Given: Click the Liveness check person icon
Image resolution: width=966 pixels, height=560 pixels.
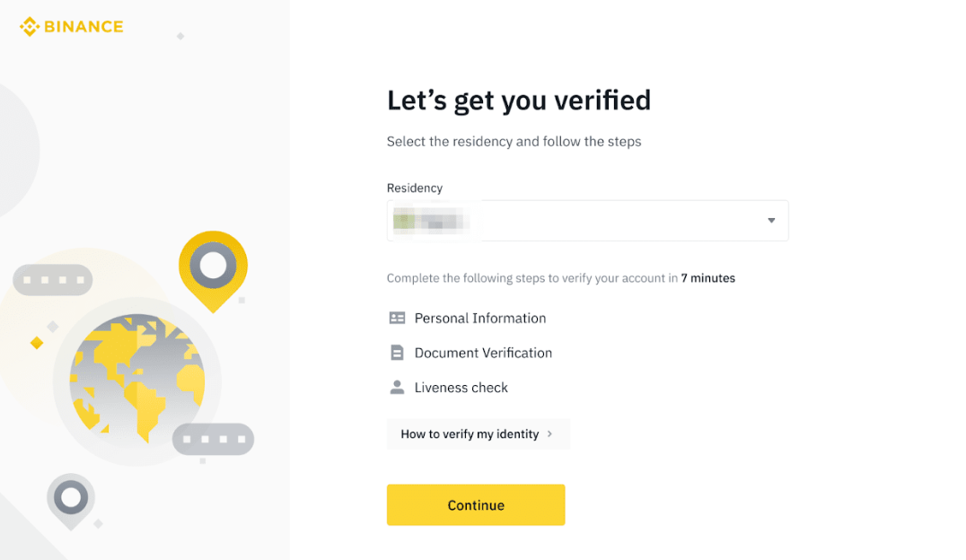Looking at the screenshot, I should (x=396, y=387).
